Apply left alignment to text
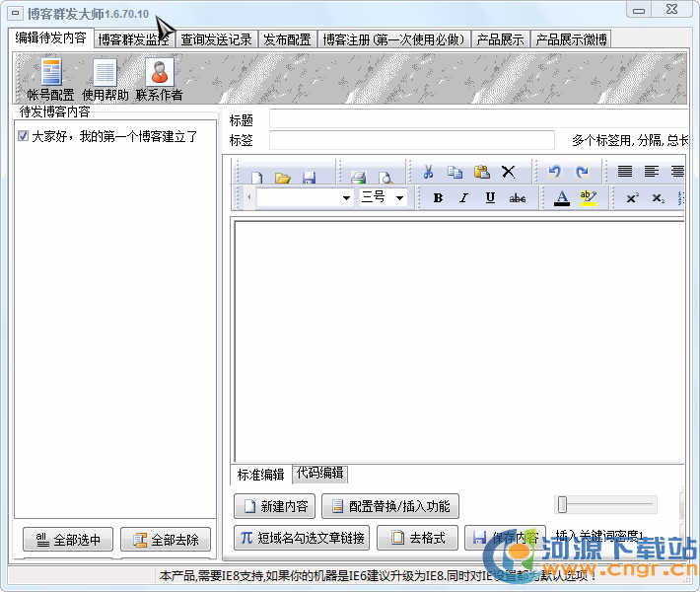 (652, 171)
